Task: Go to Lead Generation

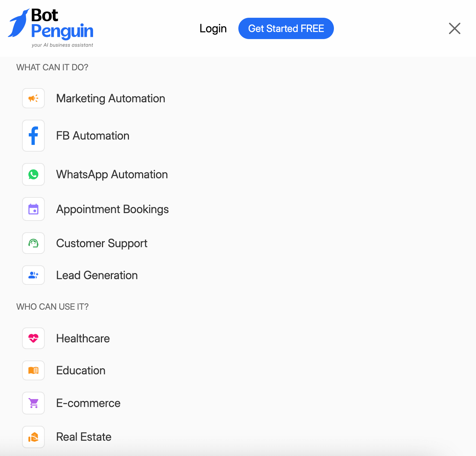Action: pos(97,275)
